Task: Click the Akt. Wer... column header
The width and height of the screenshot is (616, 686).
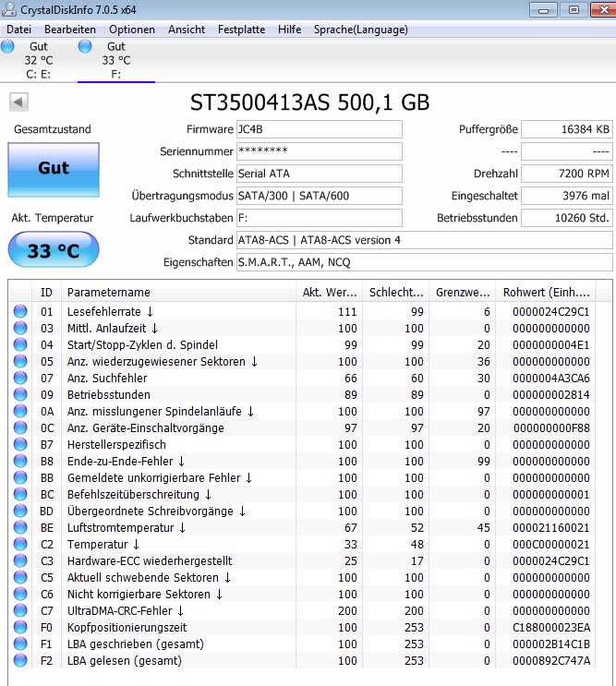Action: [x=330, y=293]
